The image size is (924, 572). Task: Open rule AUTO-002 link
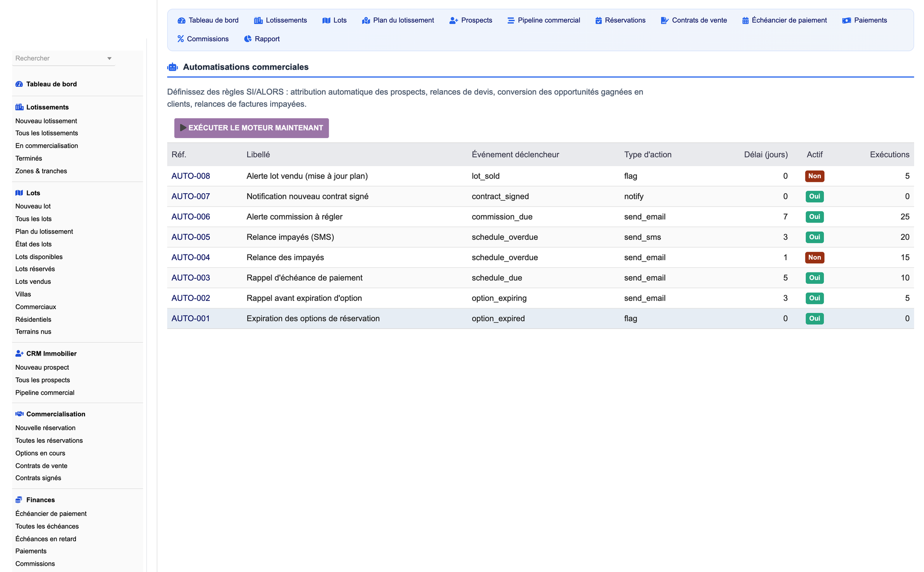190,299
